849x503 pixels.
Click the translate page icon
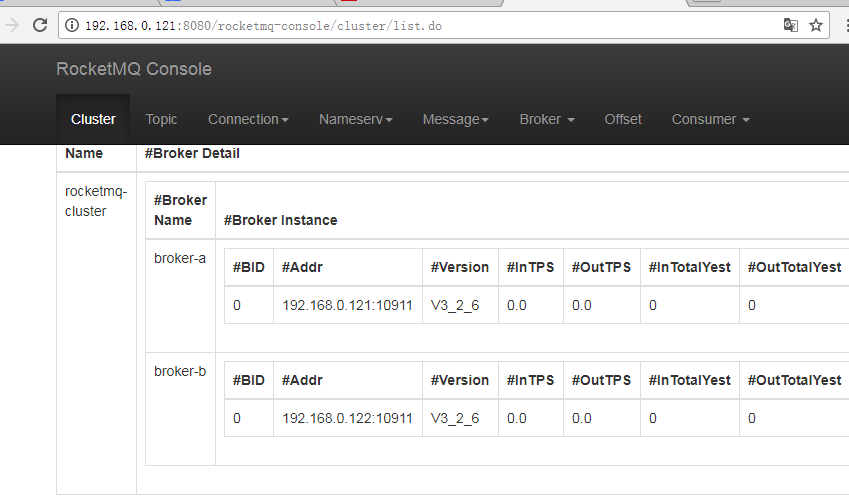pyautogui.click(x=791, y=25)
